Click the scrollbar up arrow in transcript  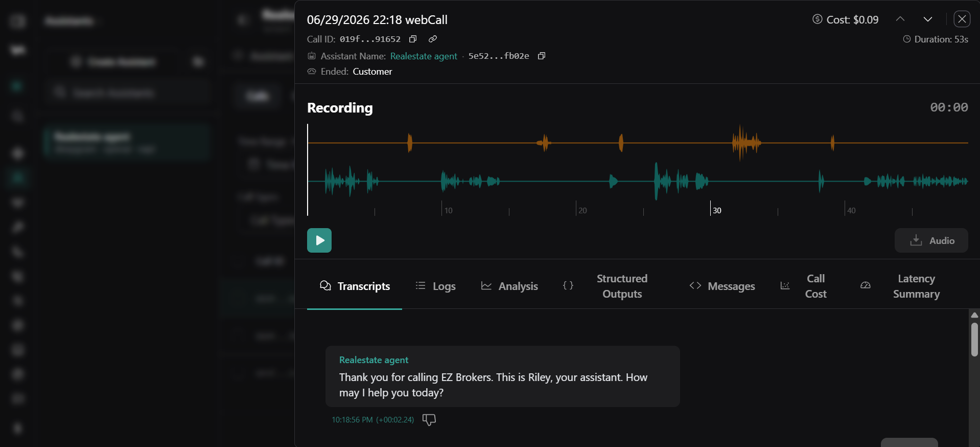[975, 315]
